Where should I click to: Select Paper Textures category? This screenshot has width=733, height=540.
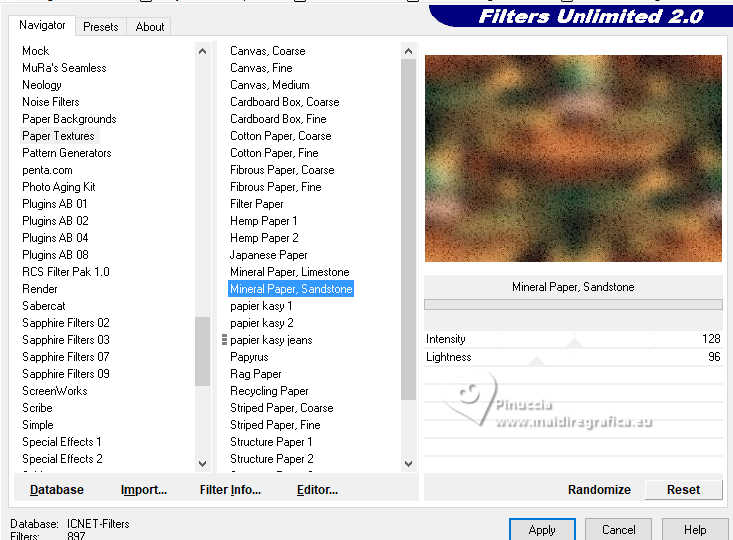tap(58, 136)
